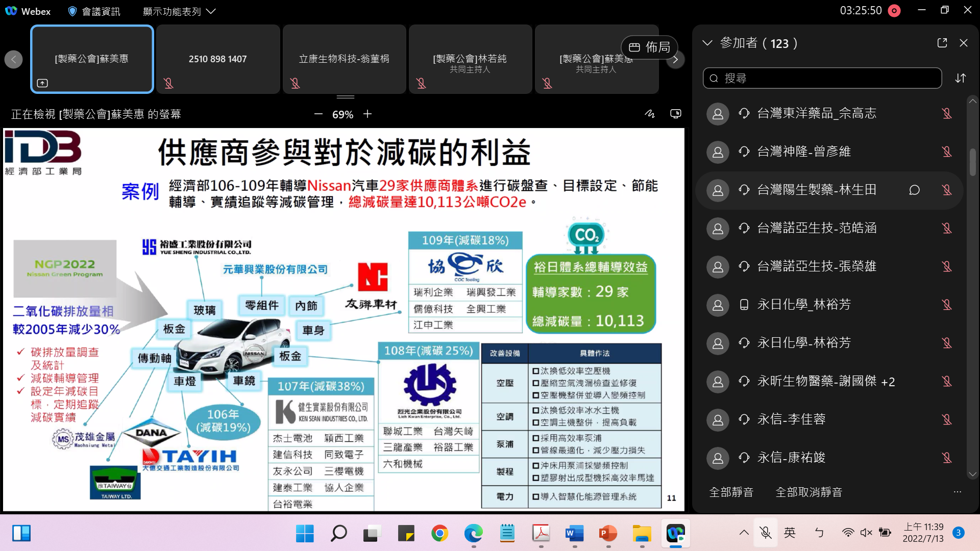Screen dimensions: 980x551
Task: Zoom out the shared screen view
Action: (318, 114)
